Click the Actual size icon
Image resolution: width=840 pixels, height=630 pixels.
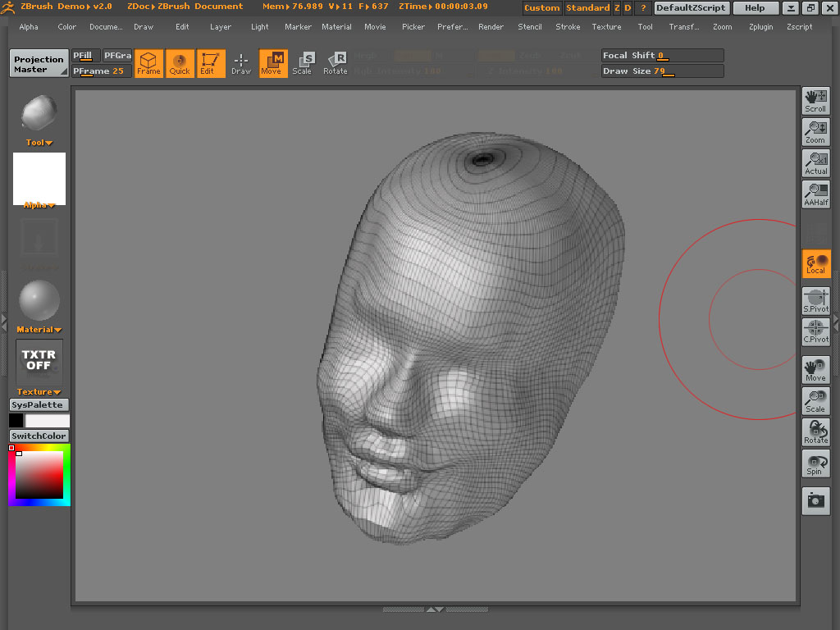click(x=815, y=162)
